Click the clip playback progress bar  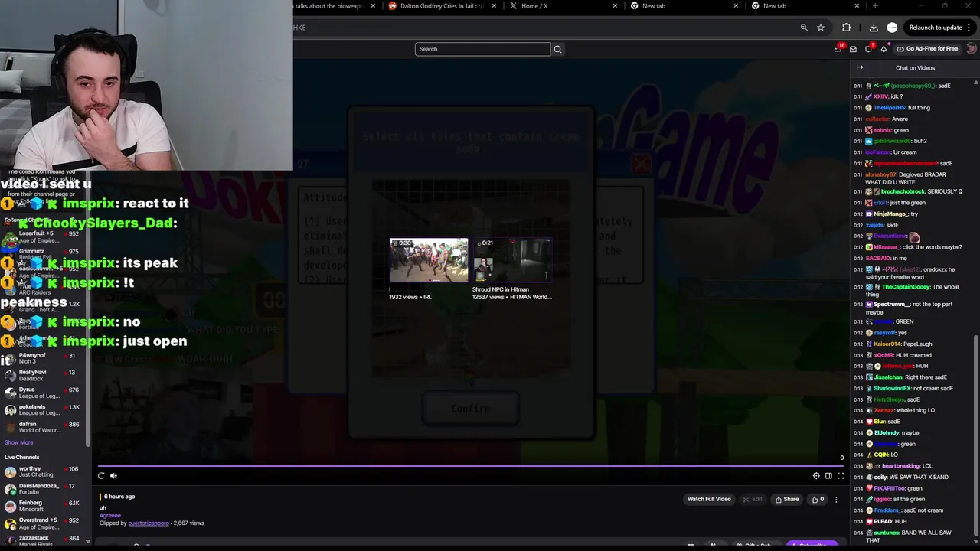click(471, 465)
